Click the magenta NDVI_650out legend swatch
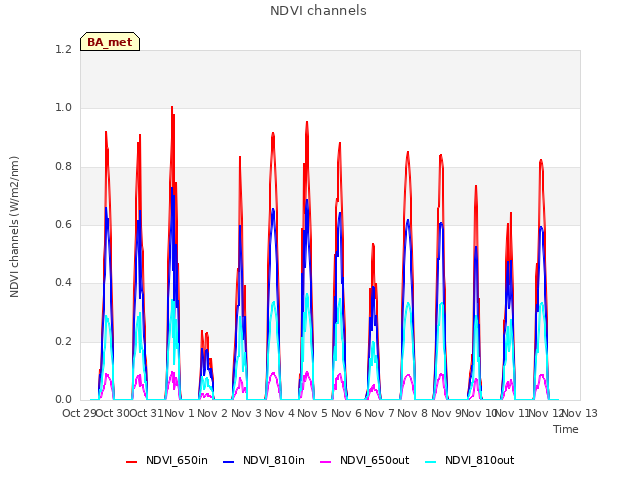The image size is (640, 480). tap(325, 462)
